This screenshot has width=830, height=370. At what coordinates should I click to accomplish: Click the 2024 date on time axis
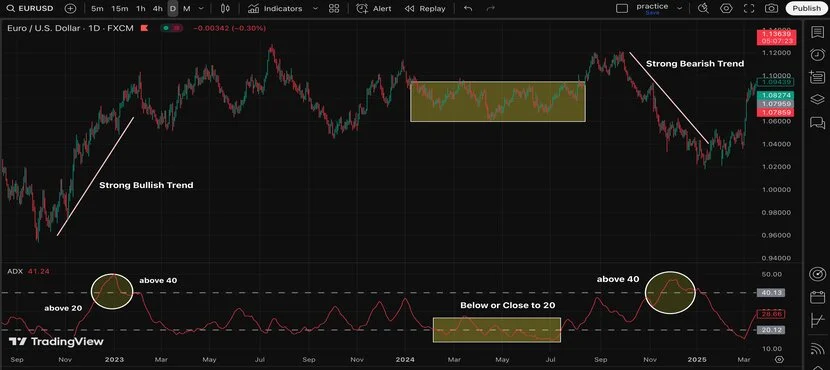[404, 359]
